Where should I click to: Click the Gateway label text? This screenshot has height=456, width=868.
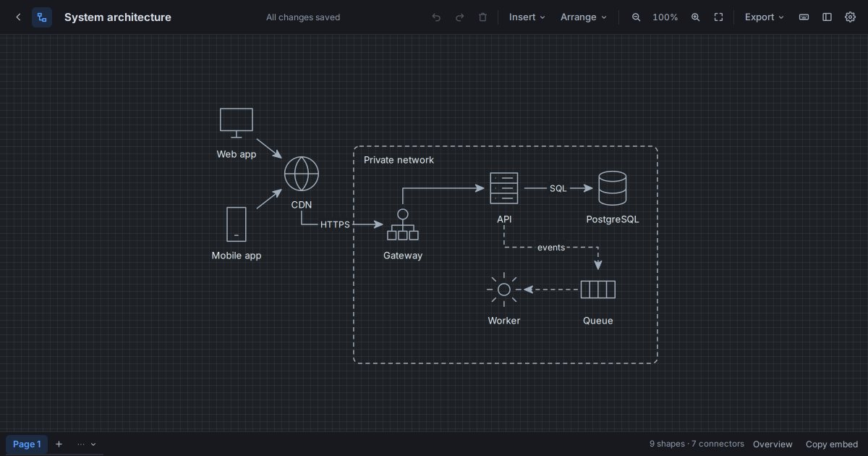(x=403, y=256)
